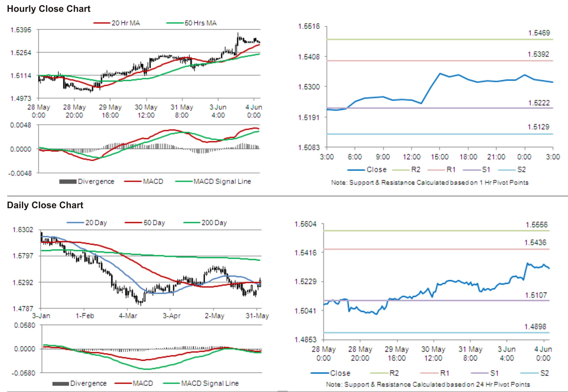Viewport: 568px width, 392px height.
Task: Click the 1.5129 S2 level label
Action: pyautogui.click(x=538, y=127)
